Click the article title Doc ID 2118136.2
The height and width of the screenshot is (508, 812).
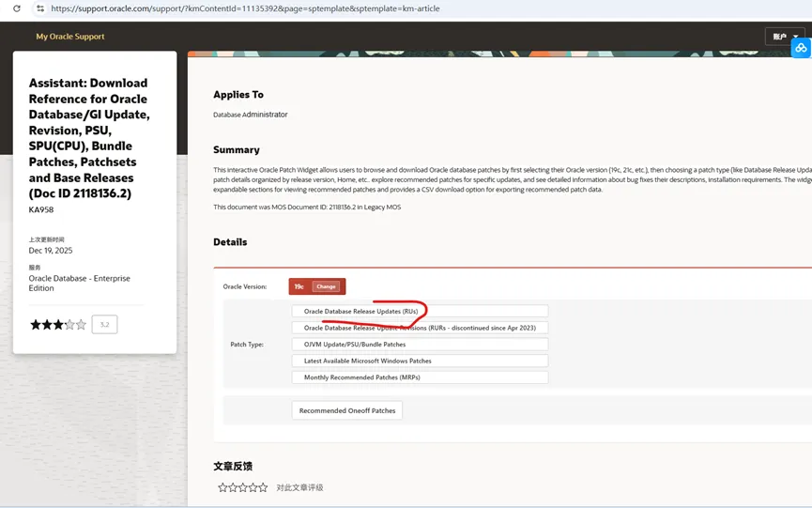[89, 138]
